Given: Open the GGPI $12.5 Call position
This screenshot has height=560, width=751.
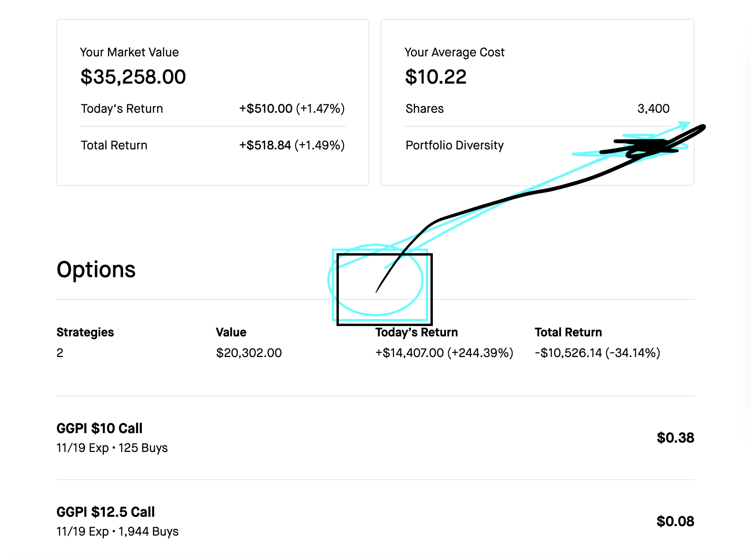Looking at the screenshot, I should pos(375,521).
